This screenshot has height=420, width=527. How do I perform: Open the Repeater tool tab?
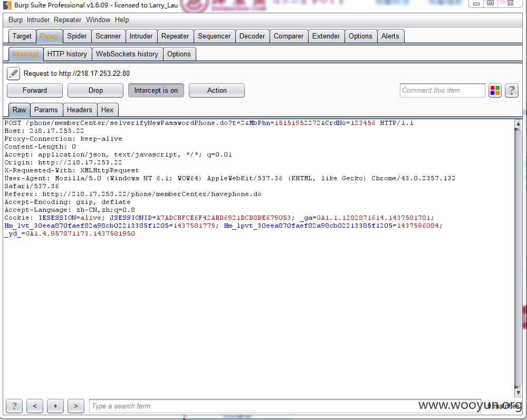tap(175, 36)
